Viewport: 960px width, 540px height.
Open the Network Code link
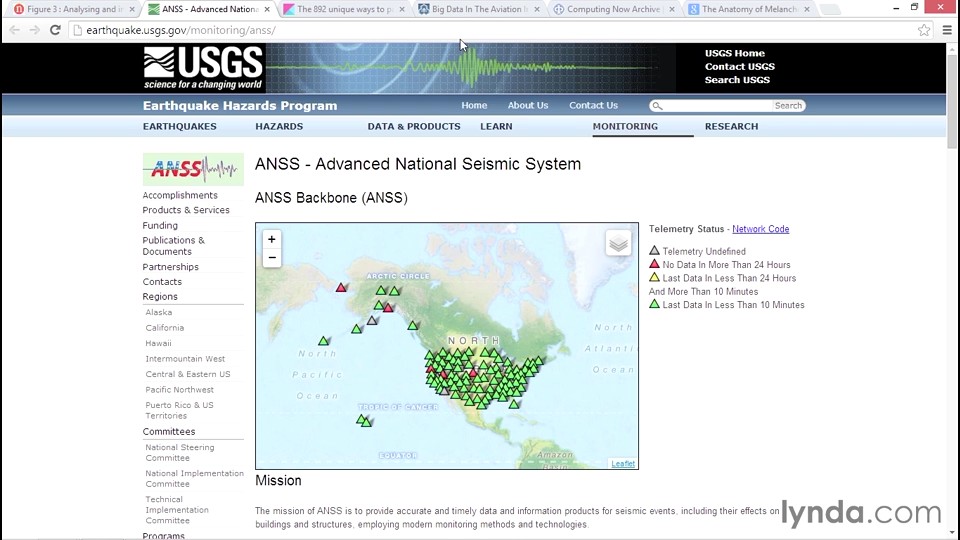(760, 229)
